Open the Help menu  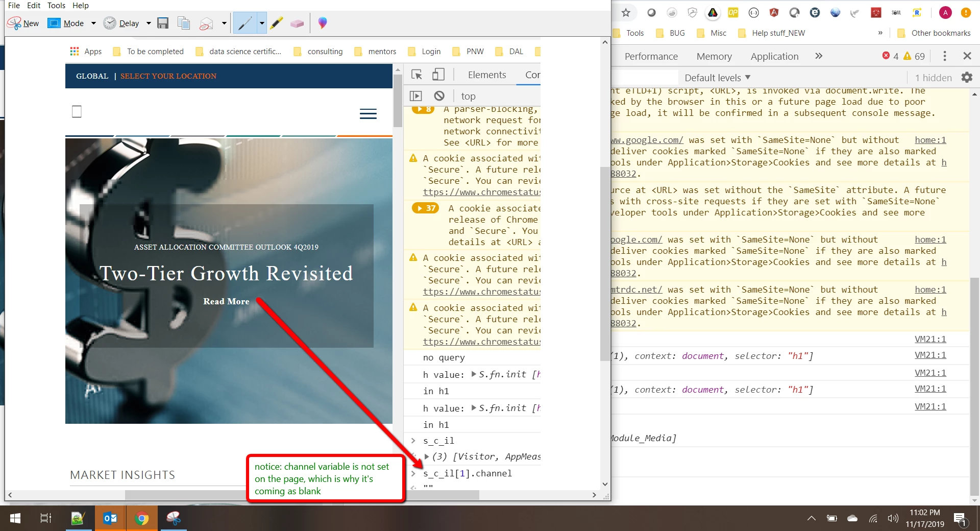click(x=81, y=5)
